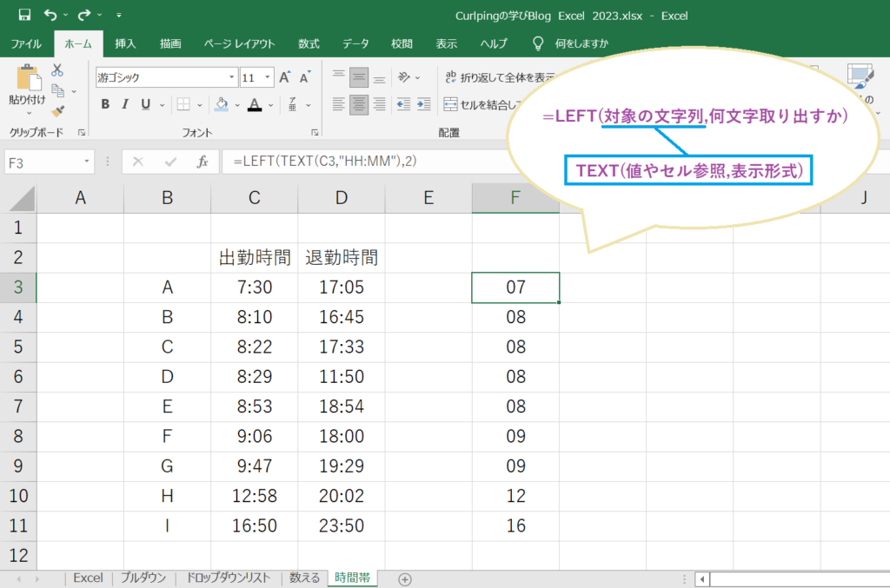Screen dimensions: 890x588
Task: Select the row 5 header
Action: [x=18, y=347]
